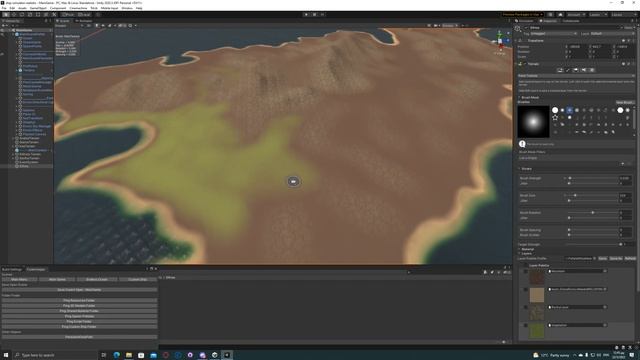Pick the highlighted blue brush
The height and width of the screenshot is (360, 640).
click(x=569, y=110)
